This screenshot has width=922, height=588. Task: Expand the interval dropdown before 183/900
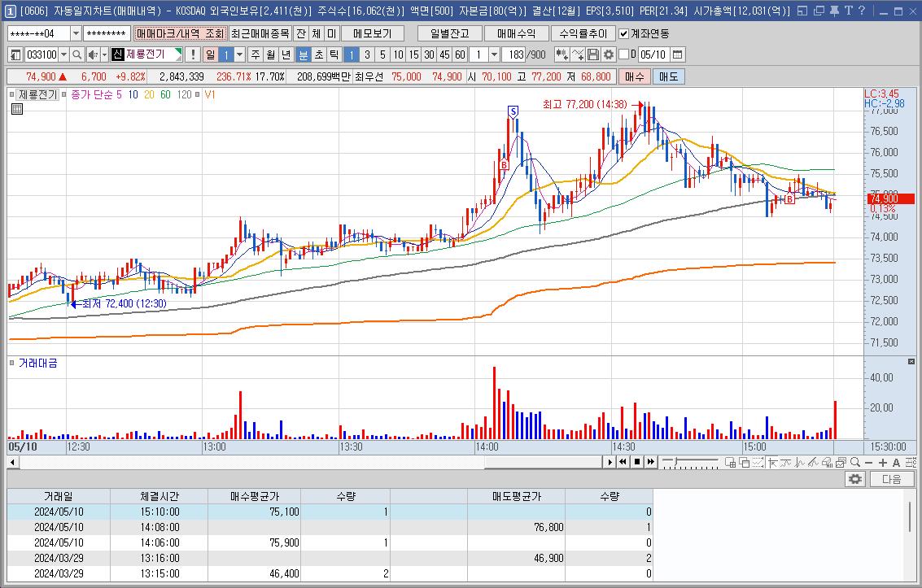(x=494, y=54)
